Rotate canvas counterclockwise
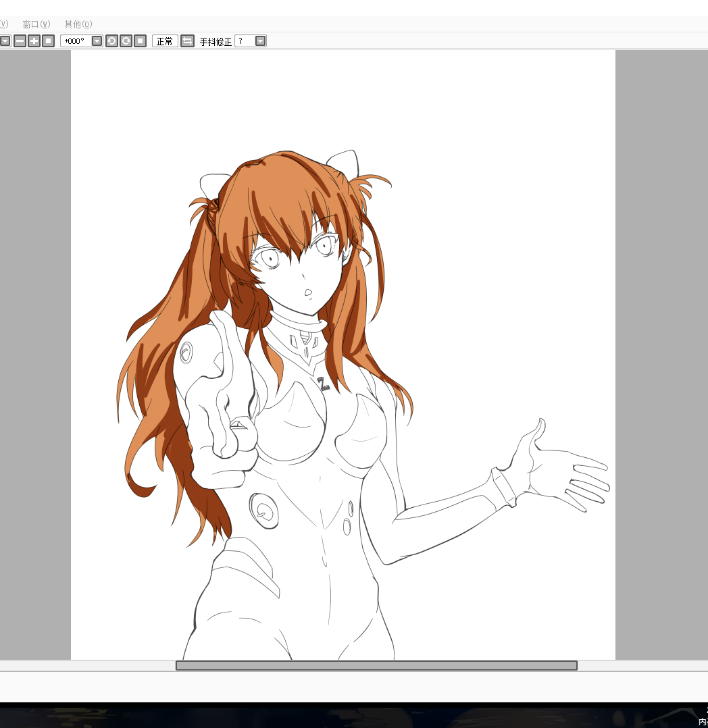The image size is (708, 728). tap(112, 41)
